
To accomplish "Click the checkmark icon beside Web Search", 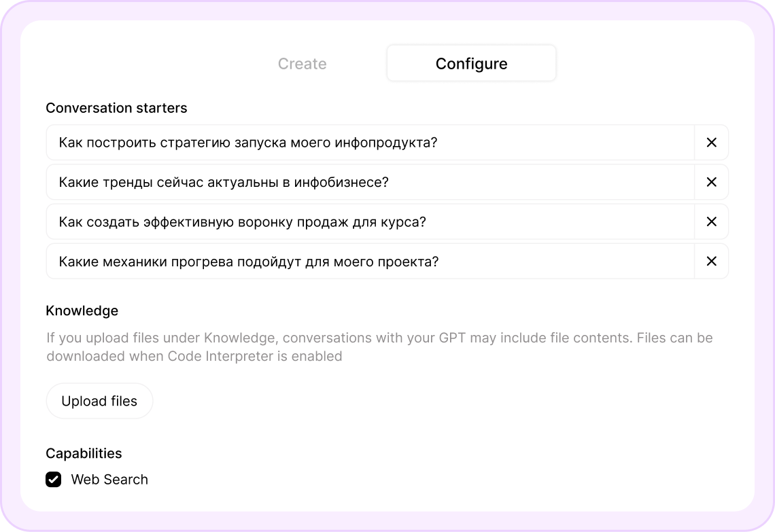I will [x=53, y=479].
